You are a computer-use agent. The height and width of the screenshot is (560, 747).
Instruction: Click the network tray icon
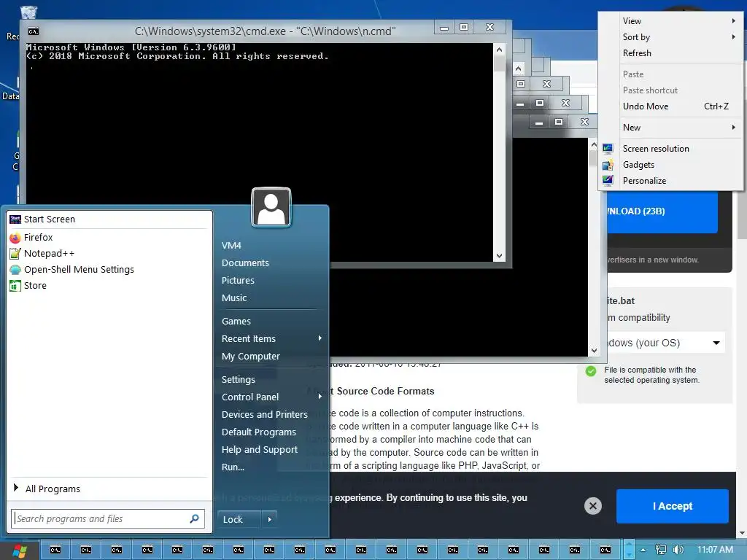660,550
